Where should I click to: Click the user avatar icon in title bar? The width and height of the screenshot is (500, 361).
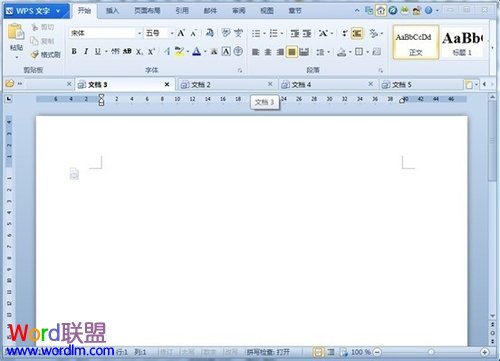417,11
